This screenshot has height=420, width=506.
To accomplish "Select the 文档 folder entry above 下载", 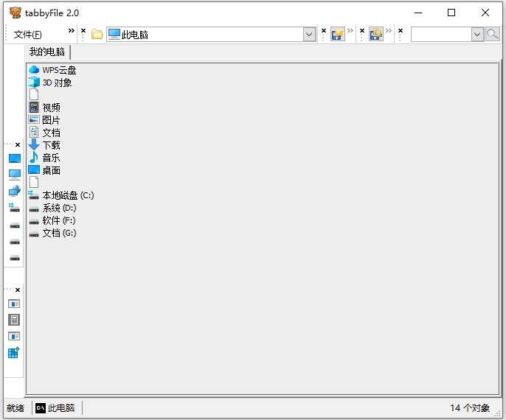I will click(44, 133).
